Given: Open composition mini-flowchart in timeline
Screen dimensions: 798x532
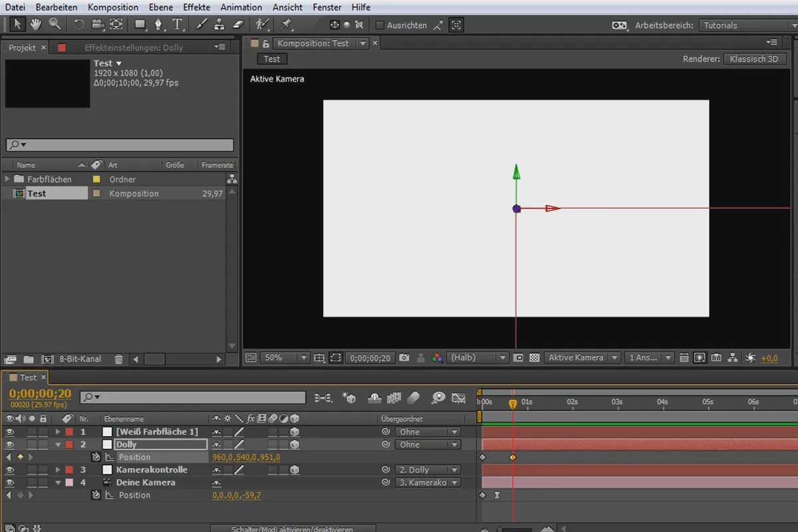Looking at the screenshot, I should [323, 398].
